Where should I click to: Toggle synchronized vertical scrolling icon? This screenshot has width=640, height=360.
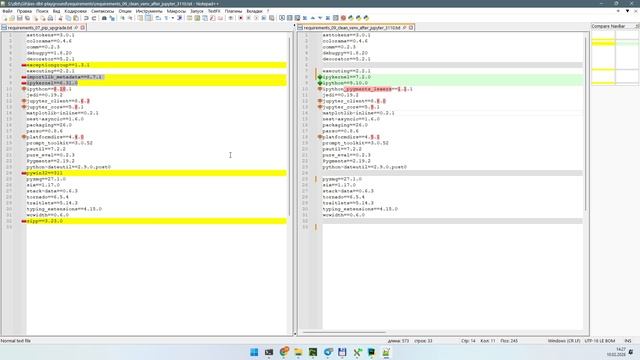(140, 18)
